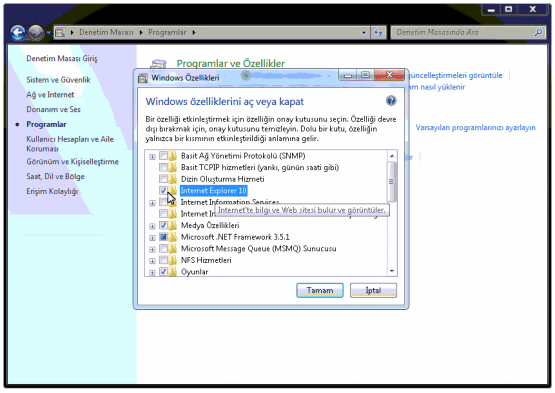Click Varsayılan programlarınızı ayarlayın link
Screen dimensions: 555x393
click(x=475, y=127)
